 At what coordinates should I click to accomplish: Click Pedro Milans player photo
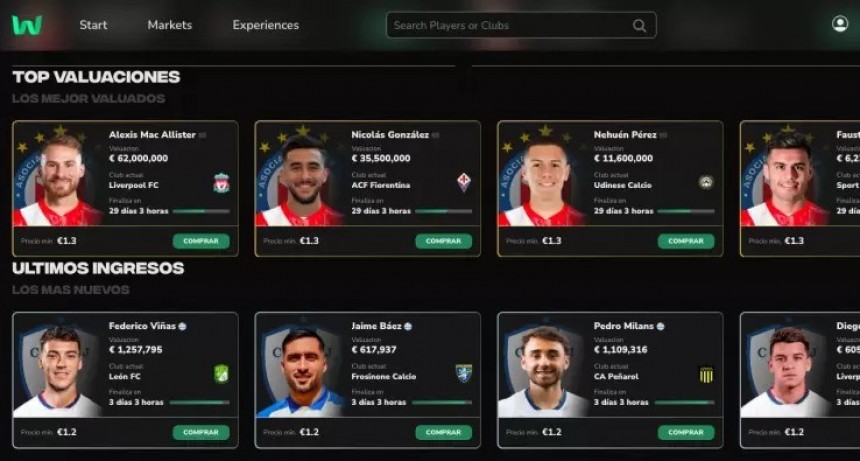[x=543, y=372]
